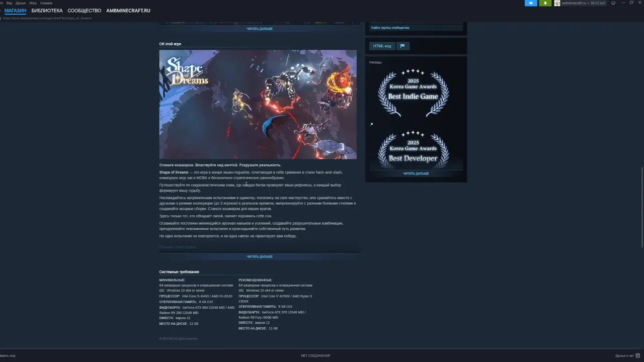Toggle Big Picture mode monitor icon

pos(613,3)
